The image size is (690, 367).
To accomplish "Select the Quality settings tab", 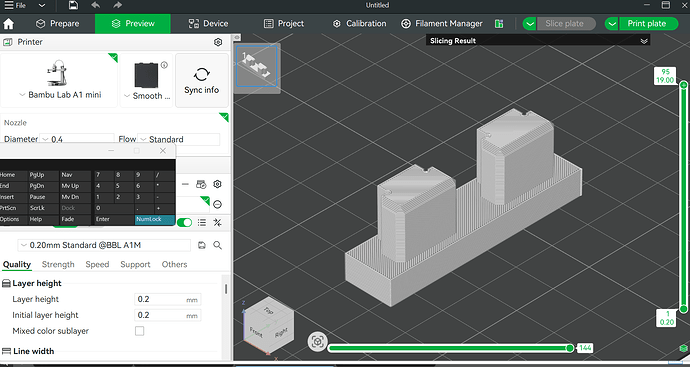I will click(17, 264).
